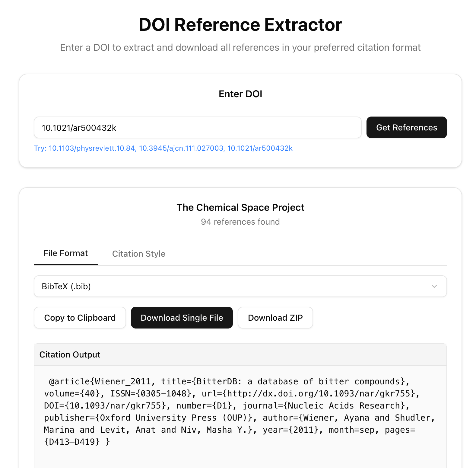Click the page subtitle description text

coord(240,47)
